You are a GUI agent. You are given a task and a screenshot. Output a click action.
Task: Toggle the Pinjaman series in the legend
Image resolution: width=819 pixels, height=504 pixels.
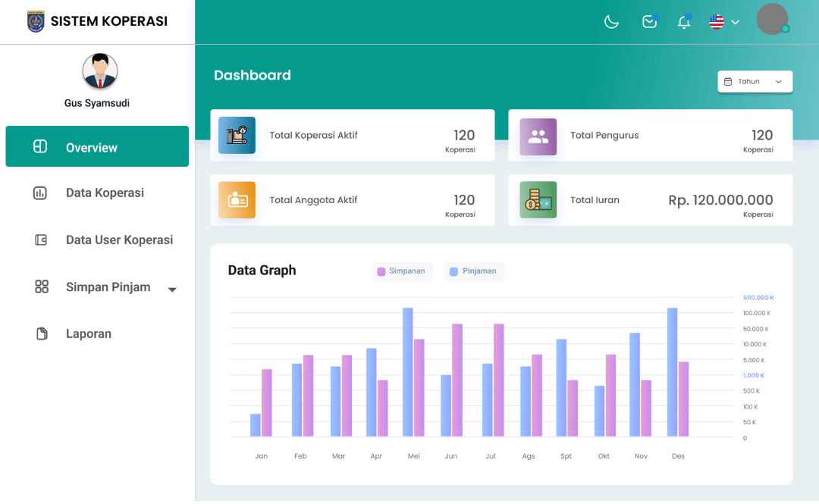(474, 271)
